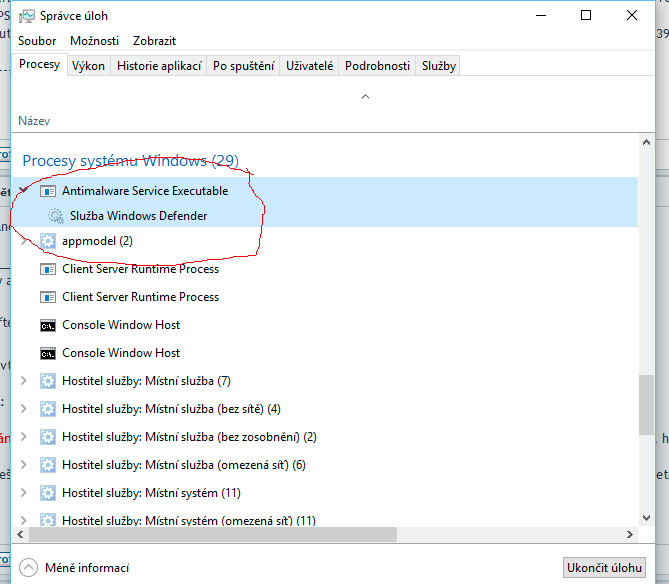Maximize the Správce úloh window
This screenshot has width=669, height=584.
coord(586,16)
